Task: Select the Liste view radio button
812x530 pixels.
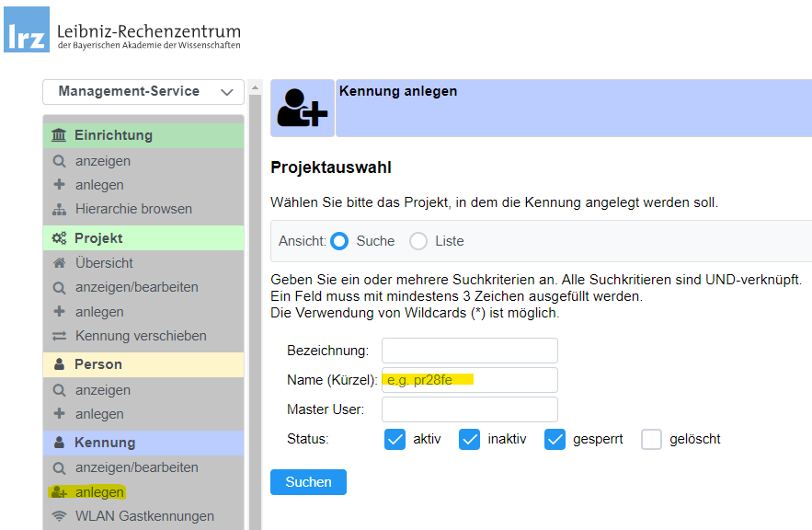Action: pyautogui.click(x=418, y=241)
